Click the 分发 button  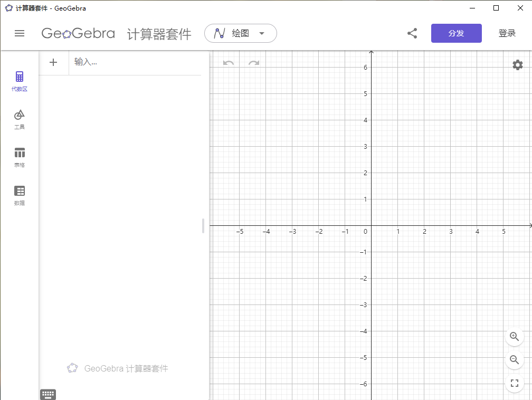tap(456, 33)
